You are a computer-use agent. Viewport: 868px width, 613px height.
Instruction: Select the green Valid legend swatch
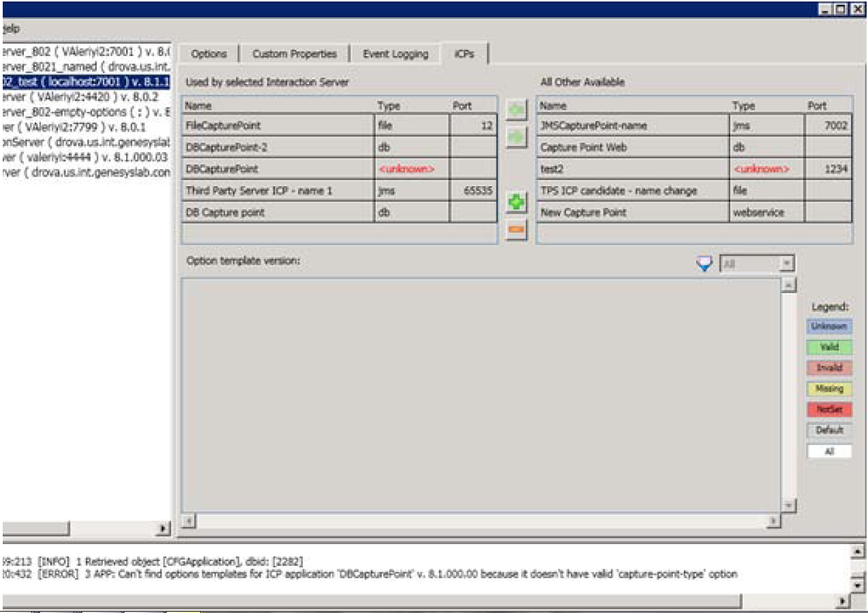coord(828,347)
